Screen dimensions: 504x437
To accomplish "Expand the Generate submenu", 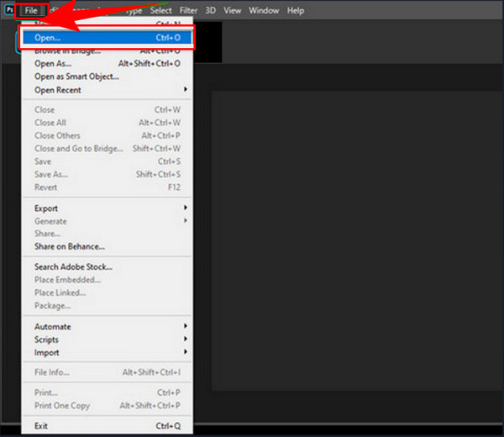I will click(107, 221).
